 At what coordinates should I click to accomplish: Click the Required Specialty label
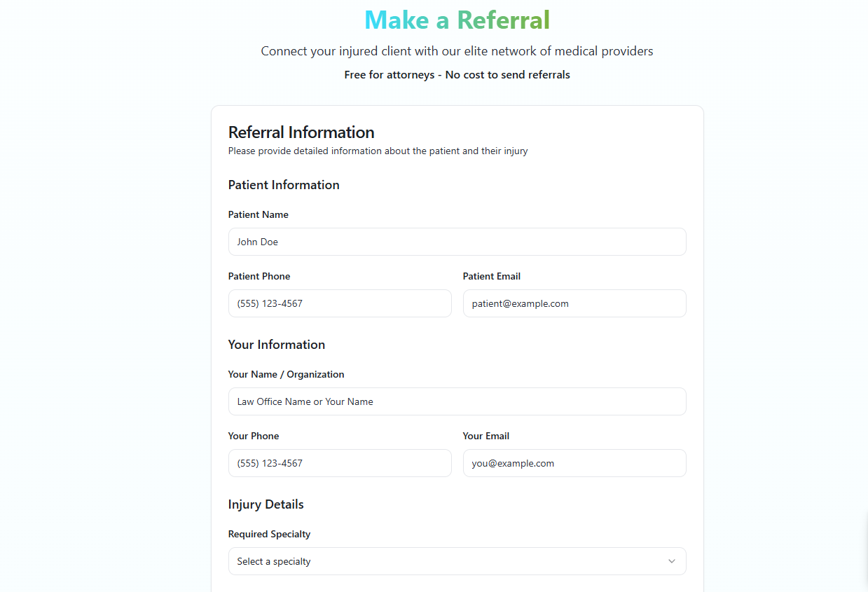(269, 535)
